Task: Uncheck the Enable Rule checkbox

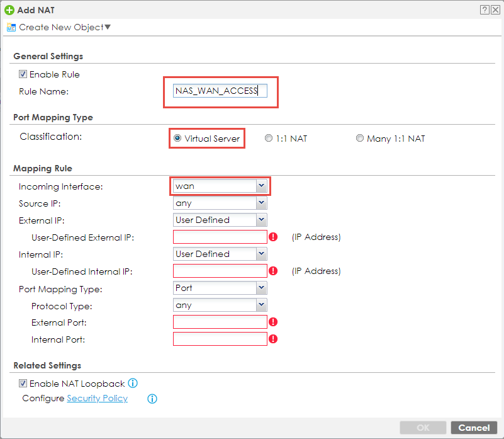Action: 23,74
